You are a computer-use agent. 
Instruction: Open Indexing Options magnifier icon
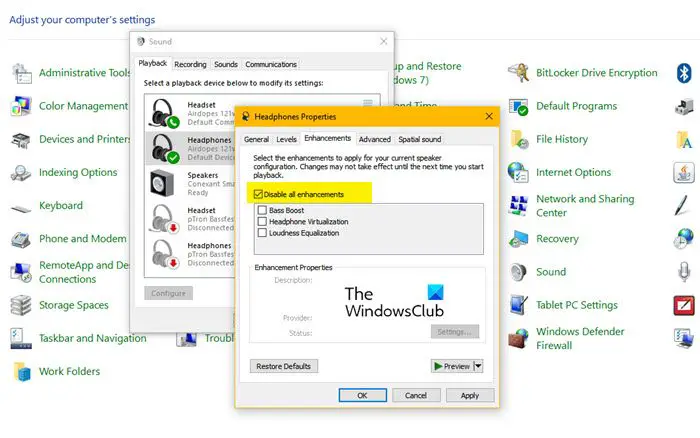tap(21, 173)
